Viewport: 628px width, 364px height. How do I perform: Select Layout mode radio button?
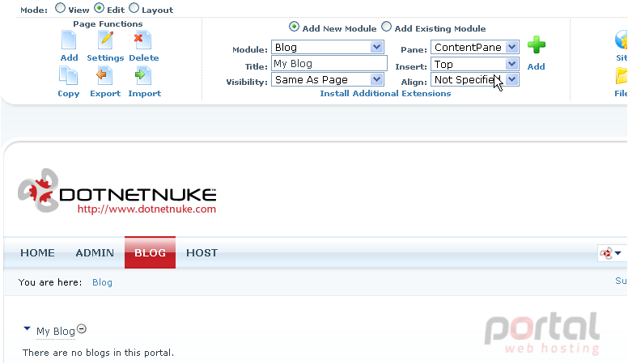coord(134,8)
